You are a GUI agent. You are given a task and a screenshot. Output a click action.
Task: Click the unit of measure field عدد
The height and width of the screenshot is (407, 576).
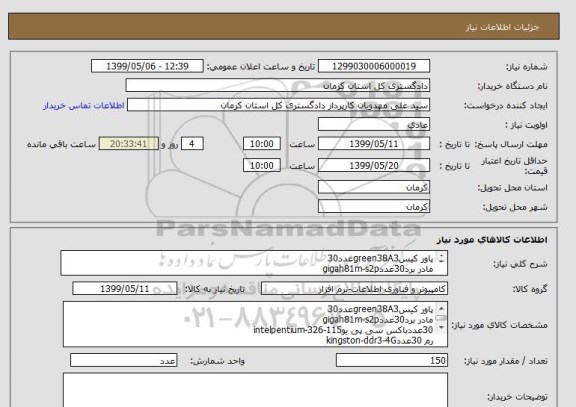(123, 360)
